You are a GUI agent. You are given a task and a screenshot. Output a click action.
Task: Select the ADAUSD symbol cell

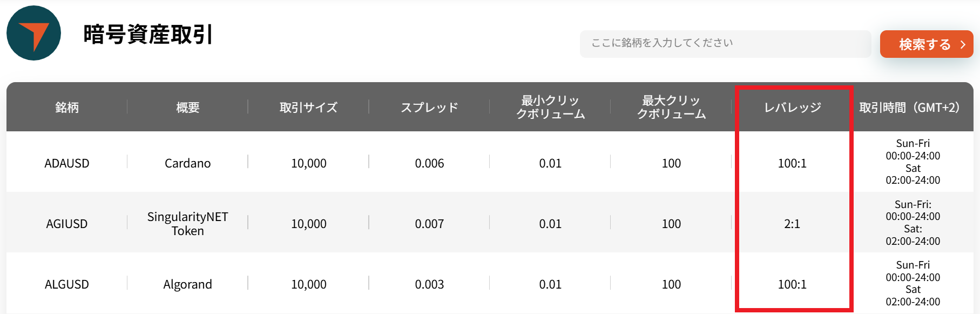click(67, 163)
